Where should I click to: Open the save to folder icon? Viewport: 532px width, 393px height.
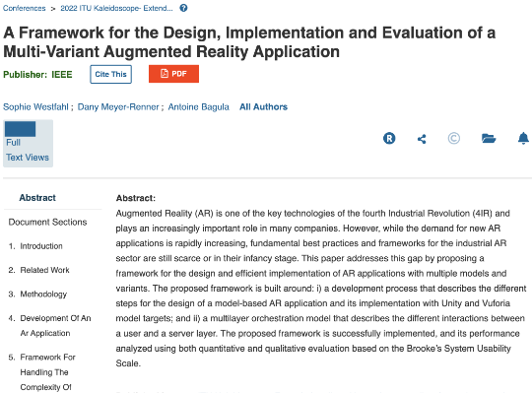(x=489, y=138)
